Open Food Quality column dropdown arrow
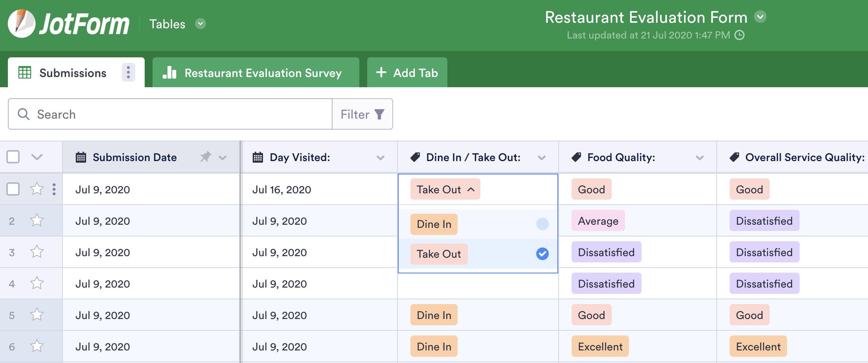This screenshot has width=868, height=363. click(699, 158)
